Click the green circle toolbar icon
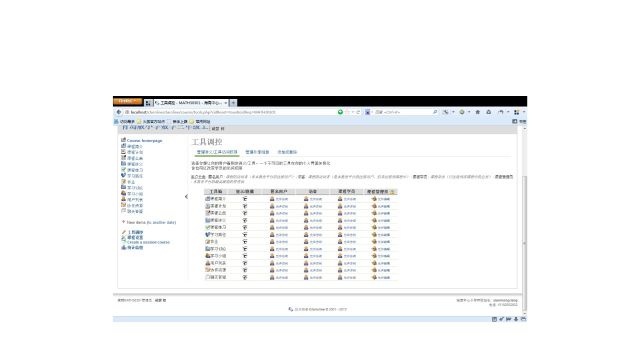Image resolution: width=640 pixels, height=360 pixels. coord(462,112)
